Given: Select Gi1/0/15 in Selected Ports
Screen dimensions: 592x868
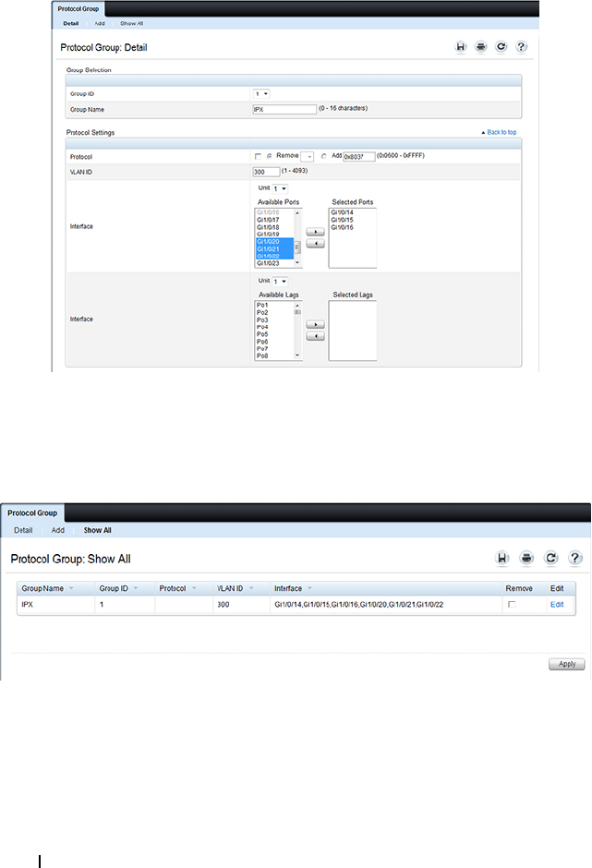Looking at the screenshot, I should click(x=343, y=220).
